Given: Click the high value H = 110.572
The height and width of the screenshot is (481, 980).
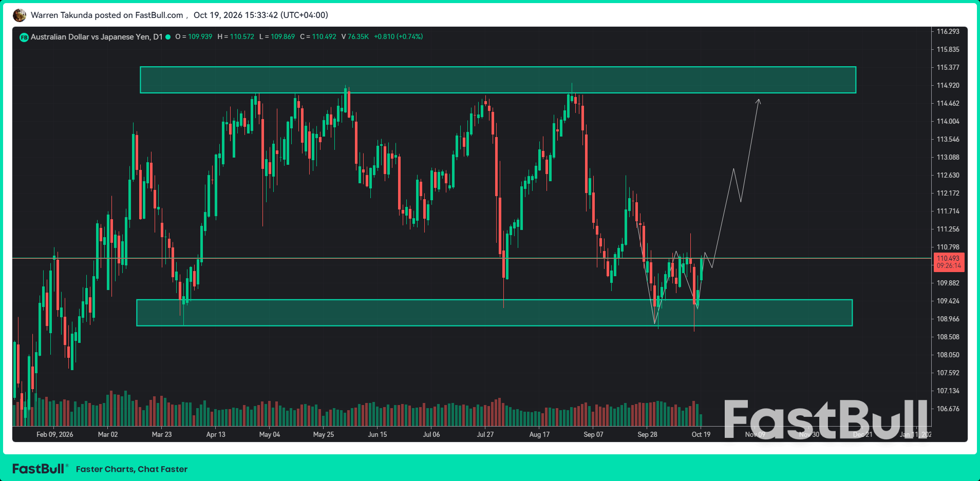Looking at the screenshot, I should tap(236, 36).
